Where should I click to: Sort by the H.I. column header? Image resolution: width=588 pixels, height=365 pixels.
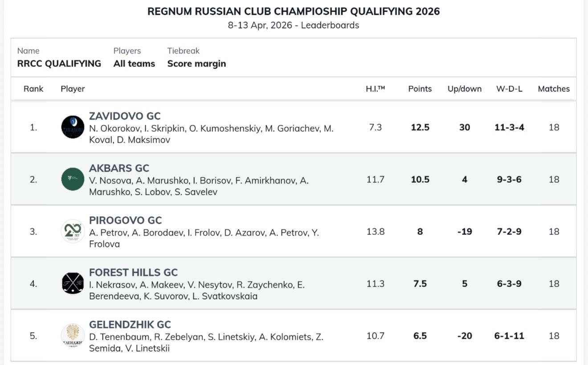(375, 89)
